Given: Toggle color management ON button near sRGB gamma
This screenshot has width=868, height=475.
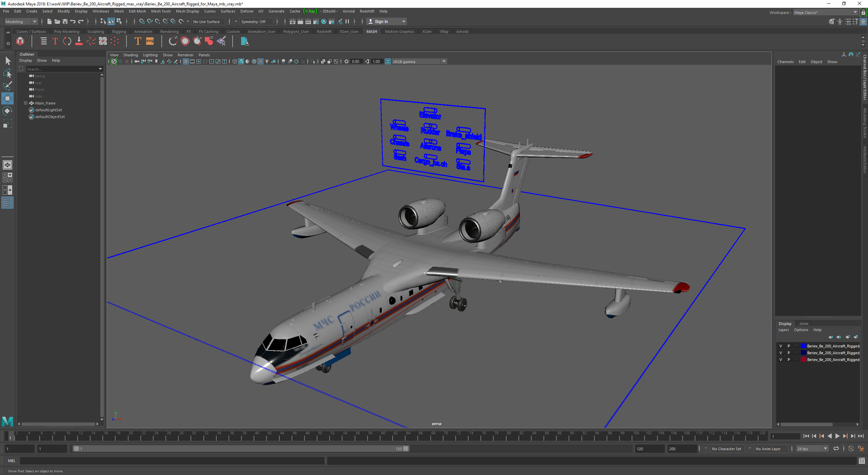Looking at the screenshot, I should point(388,61).
